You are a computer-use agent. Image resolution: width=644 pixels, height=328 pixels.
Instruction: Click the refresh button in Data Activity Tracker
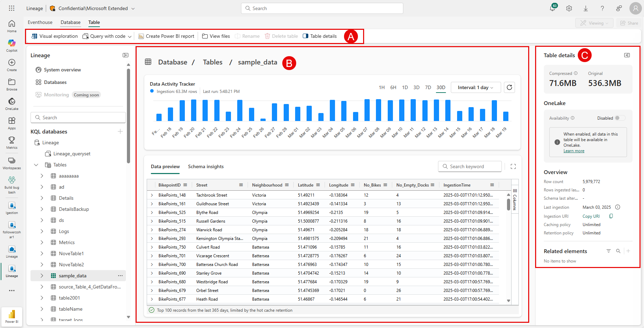(509, 87)
